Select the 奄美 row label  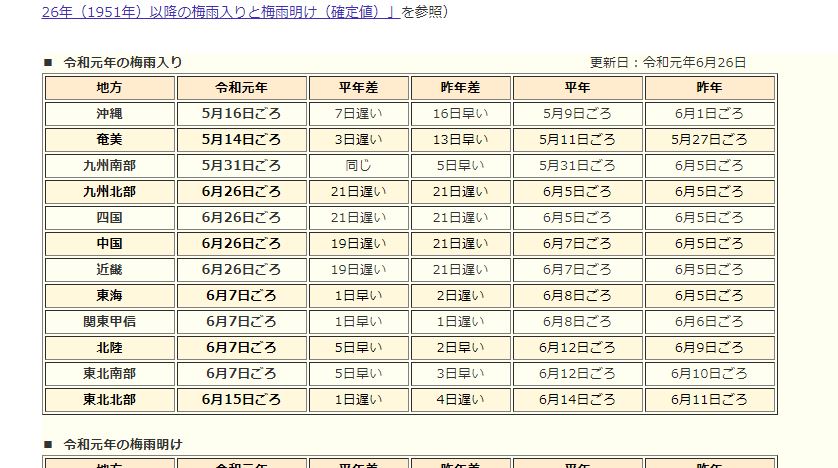[x=110, y=140]
